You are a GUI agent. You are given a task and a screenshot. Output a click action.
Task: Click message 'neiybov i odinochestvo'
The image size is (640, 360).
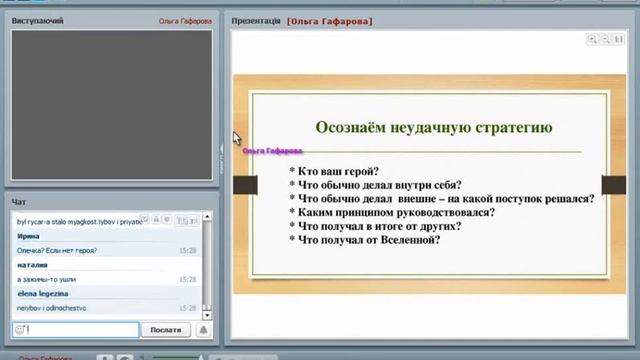tap(51, 308)
